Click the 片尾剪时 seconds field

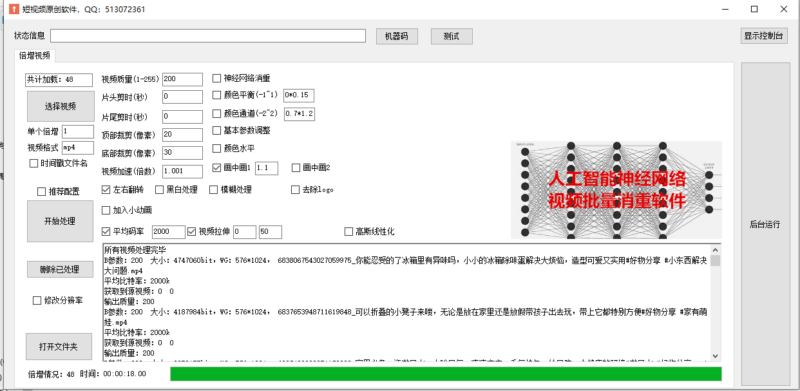coord(182,116)
